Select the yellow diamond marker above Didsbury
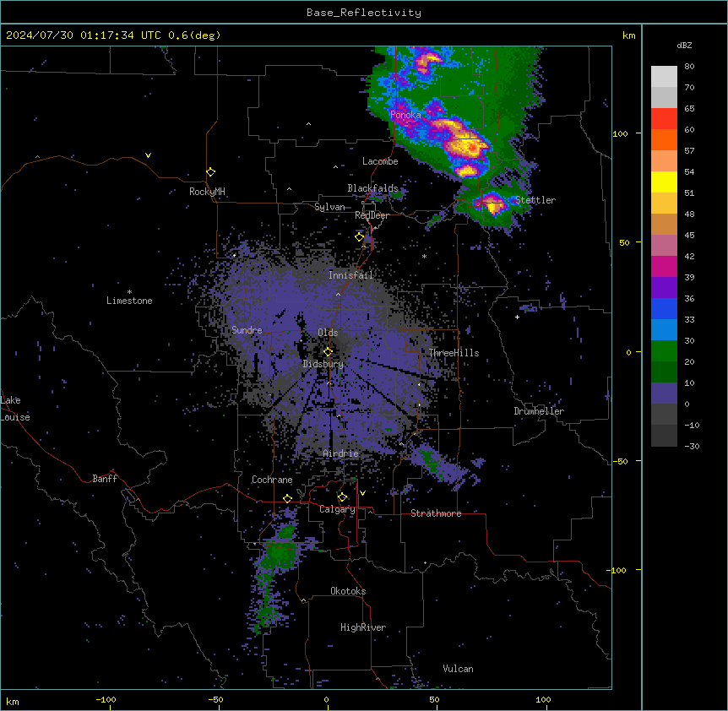This screenshot has height=711, width=728. point(328,351)
